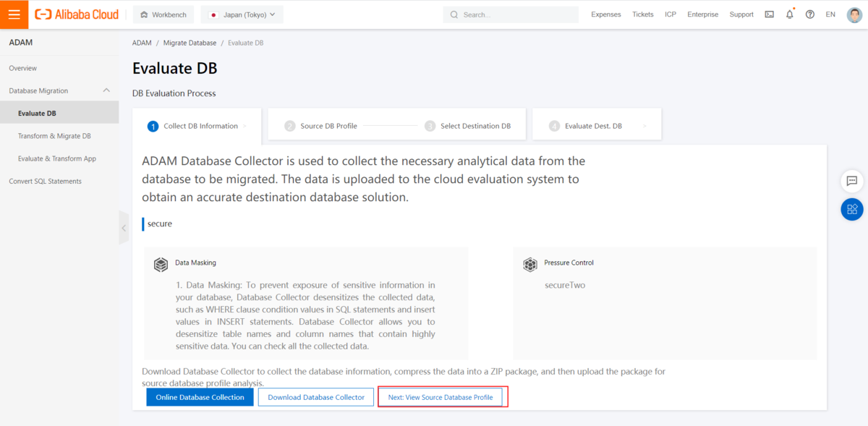This screenshot has height=426, width=868.
Task: Select Source DB Profile step
Action: (x=321, y=126)
